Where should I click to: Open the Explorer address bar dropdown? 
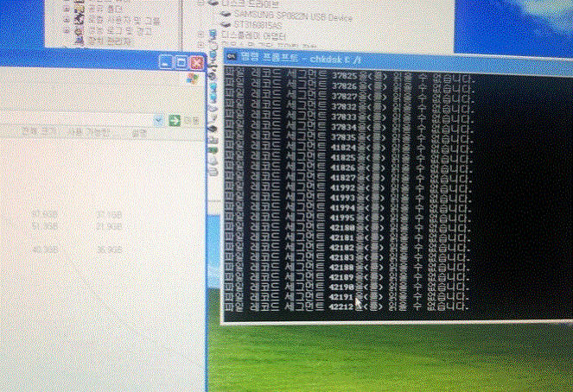(159, 120)
